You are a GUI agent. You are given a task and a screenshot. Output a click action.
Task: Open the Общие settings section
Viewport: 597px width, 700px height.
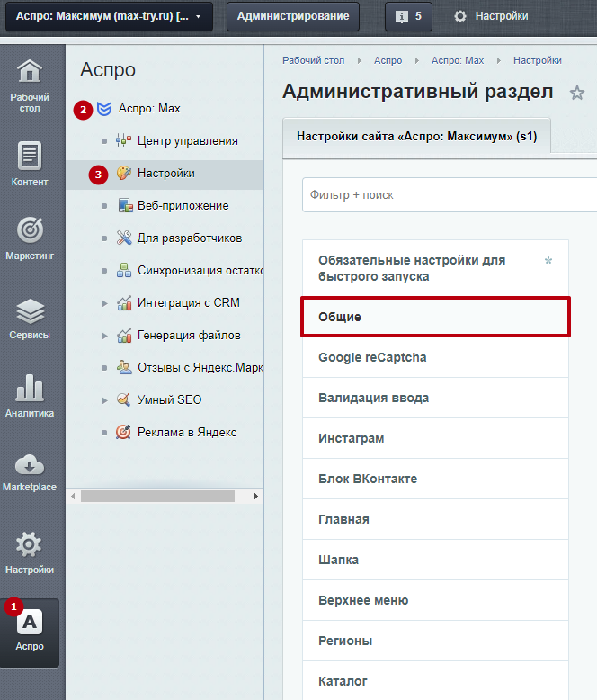coord(435,317)
